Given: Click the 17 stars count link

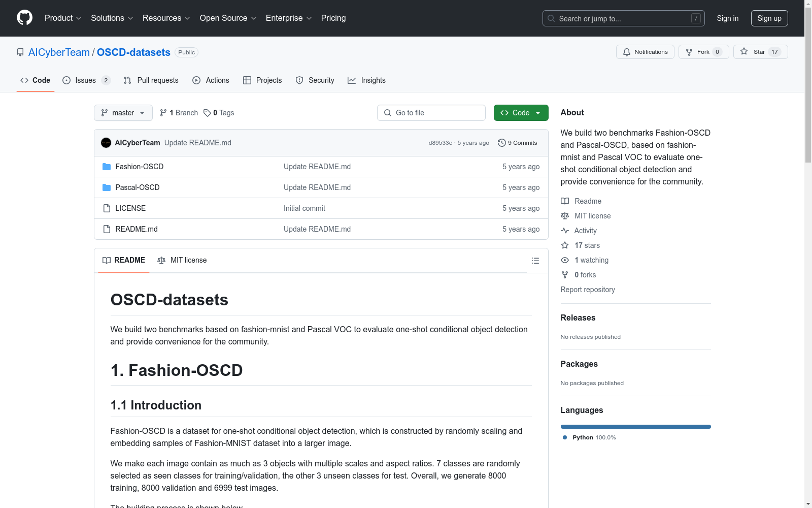Looking at the screenshot, I should [x=587, y=245].
